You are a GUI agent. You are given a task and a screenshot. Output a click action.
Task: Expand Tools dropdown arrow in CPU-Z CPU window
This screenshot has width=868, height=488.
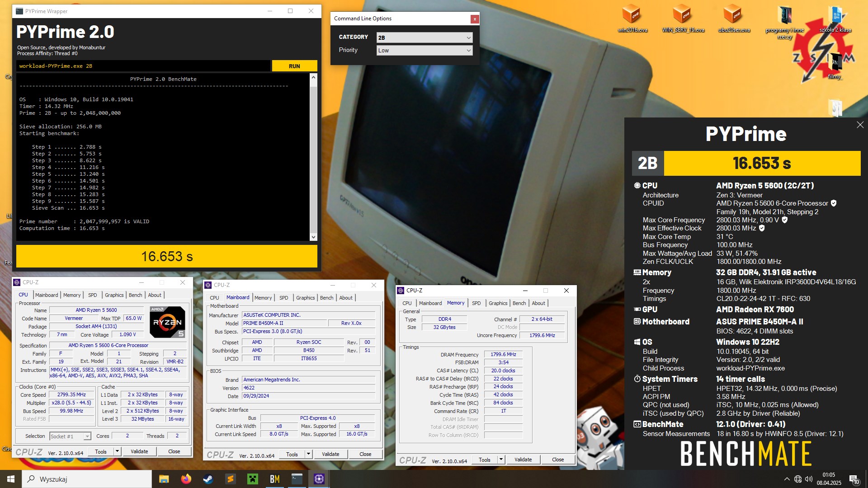pyautogui.click(x=117, y=451)
